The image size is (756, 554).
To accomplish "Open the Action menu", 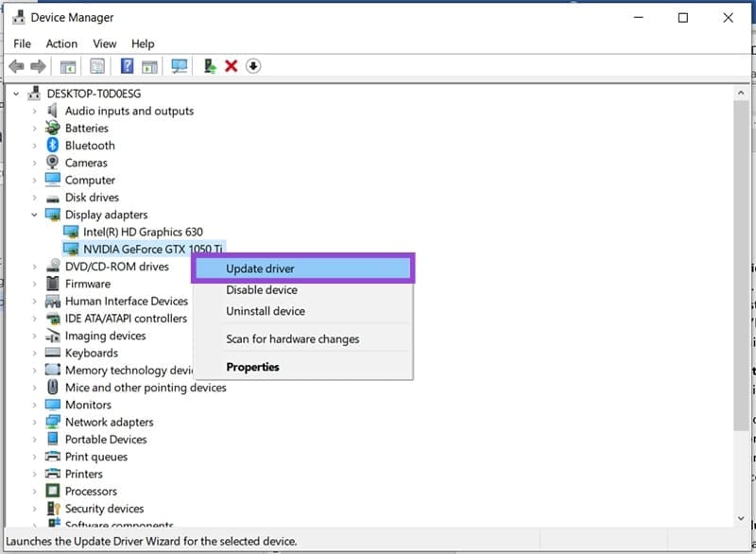I will (61, 43).
